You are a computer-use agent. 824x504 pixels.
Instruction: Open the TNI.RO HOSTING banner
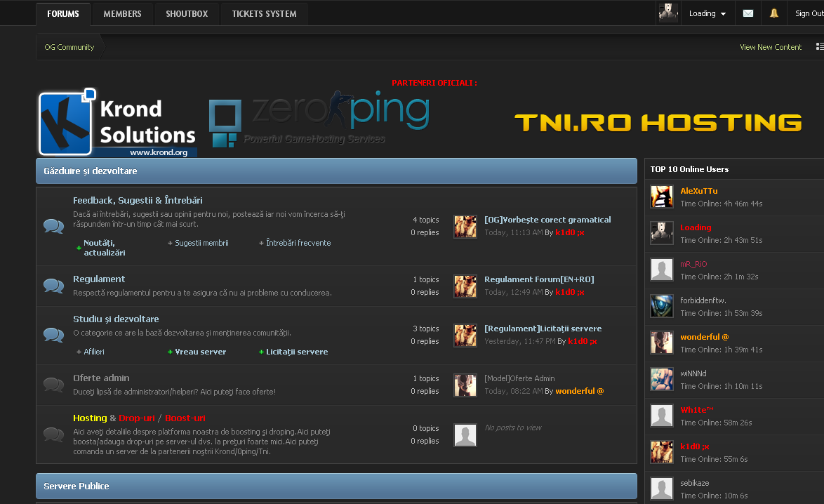[x=658, y=123]
